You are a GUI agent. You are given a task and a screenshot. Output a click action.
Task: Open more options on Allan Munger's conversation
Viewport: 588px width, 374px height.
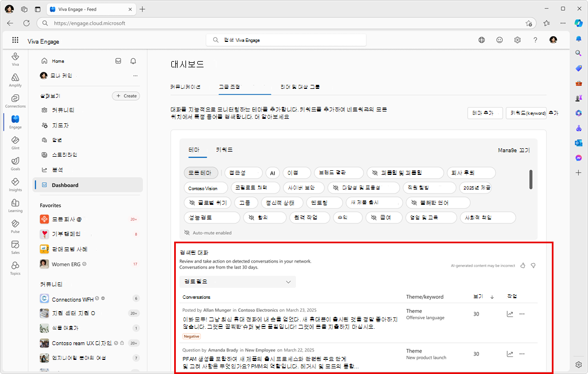pos(521,313)
